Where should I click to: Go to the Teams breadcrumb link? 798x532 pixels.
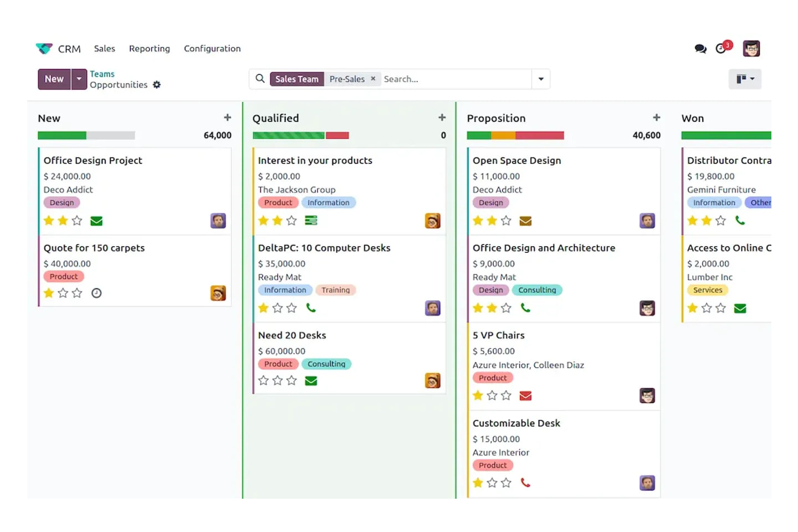(x=102, y=74)
